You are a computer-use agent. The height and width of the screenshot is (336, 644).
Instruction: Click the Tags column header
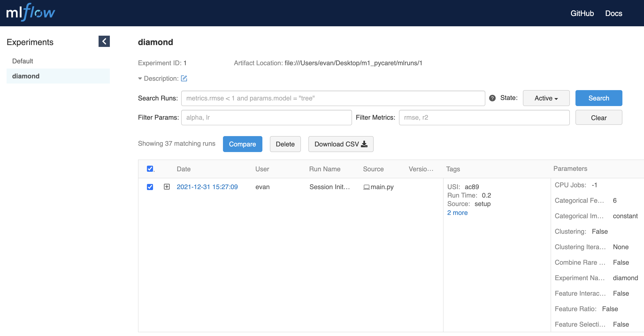(x=453, y=169)
